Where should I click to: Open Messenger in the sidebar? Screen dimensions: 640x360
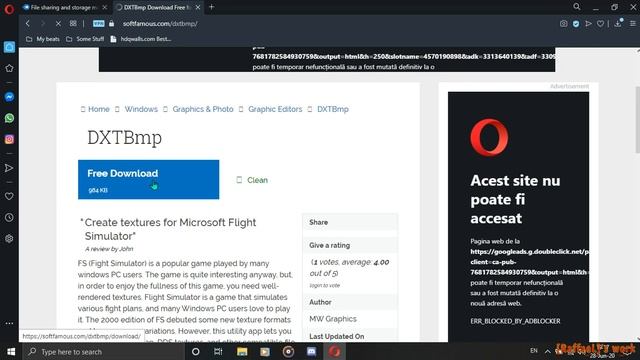[9, 97]
